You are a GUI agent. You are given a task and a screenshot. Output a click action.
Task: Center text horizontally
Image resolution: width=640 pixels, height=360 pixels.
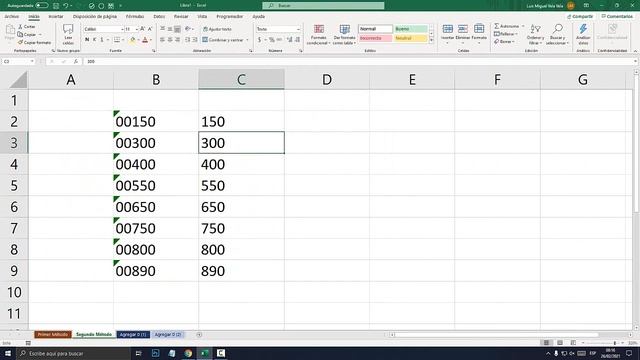pyautogui.click(x=170, y=40)
